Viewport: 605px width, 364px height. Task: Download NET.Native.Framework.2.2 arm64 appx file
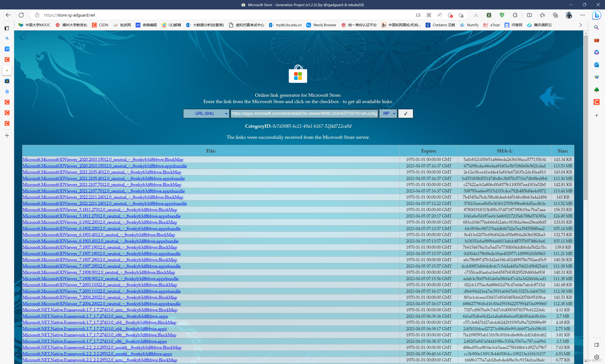(x=97, y=354)
